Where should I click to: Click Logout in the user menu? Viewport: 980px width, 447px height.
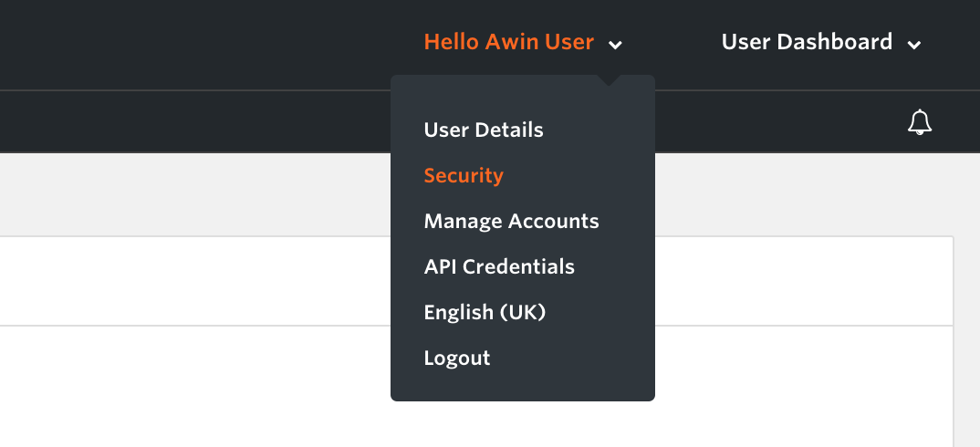457,359
